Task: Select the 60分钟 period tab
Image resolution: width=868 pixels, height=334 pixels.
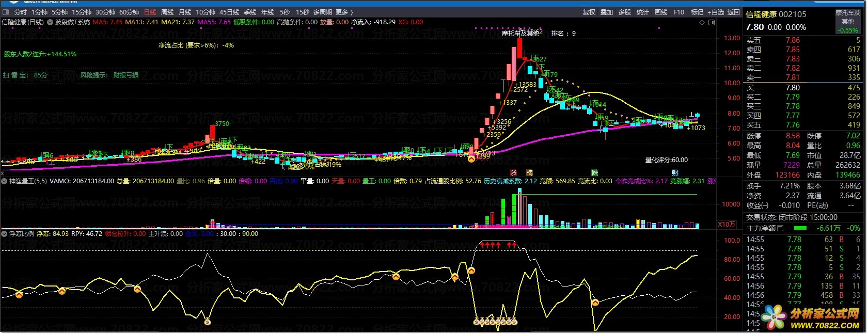Action: click(x=129, y=12)
